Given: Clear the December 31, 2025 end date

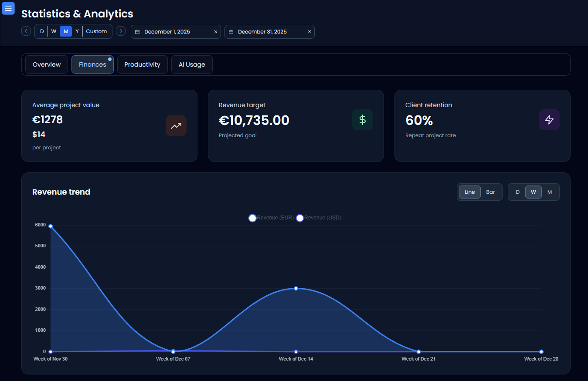Looking at the screenshot, I should coord(309,31).
